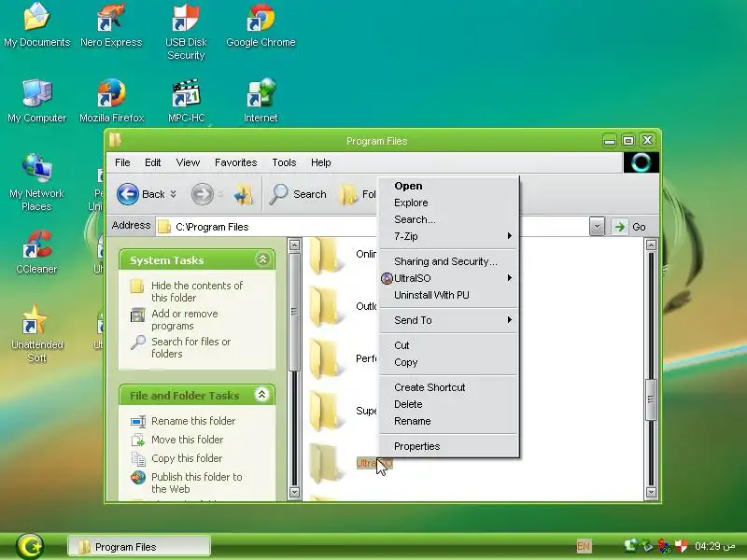Screen dimensions: 747x560
Task: Expand the 7-Zip submenu
Action: click(450, 236)
